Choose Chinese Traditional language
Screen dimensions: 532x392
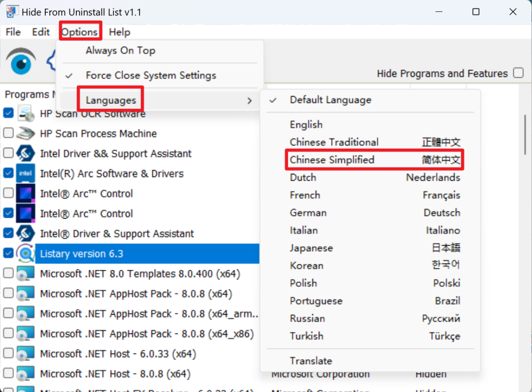370,142
